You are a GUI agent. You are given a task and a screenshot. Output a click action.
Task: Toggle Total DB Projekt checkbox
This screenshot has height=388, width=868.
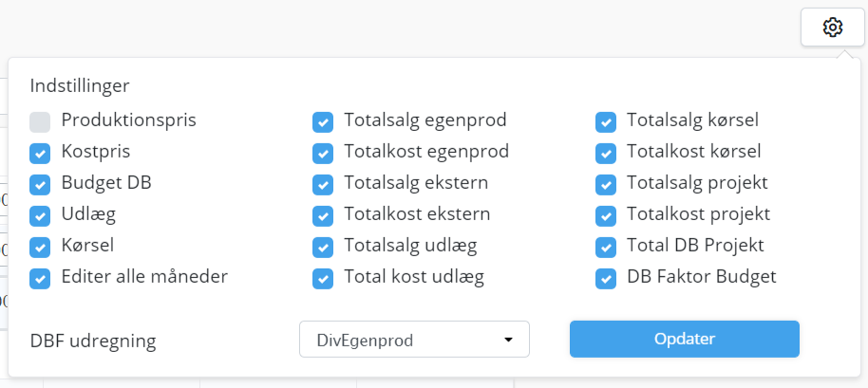tap(606, 247)
